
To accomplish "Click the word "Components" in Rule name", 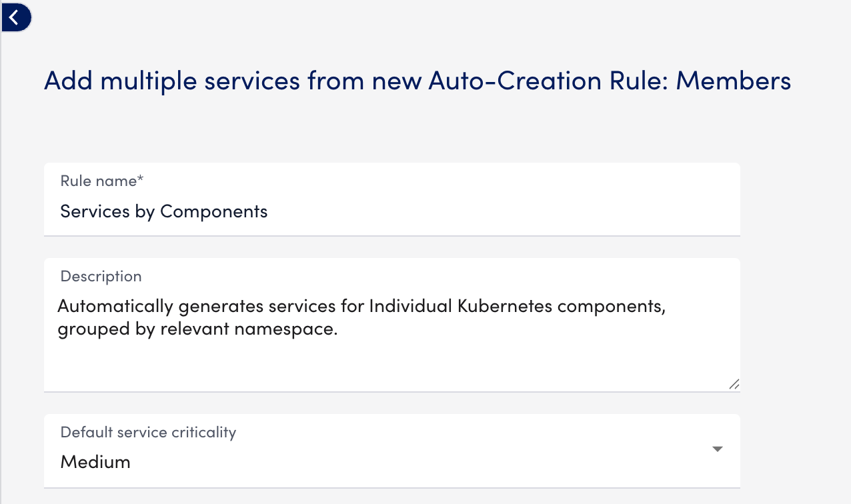I will pos(214,212).
